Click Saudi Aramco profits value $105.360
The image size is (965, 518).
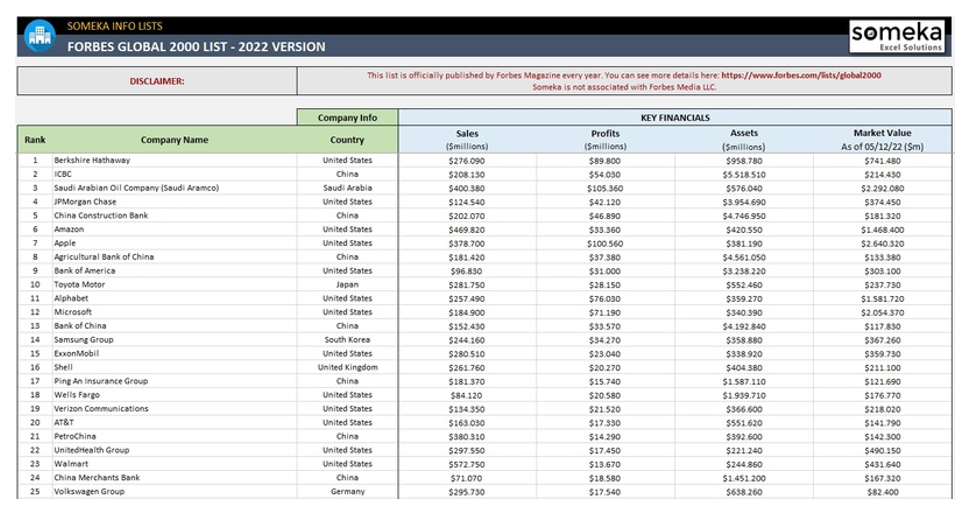[605, 188]
